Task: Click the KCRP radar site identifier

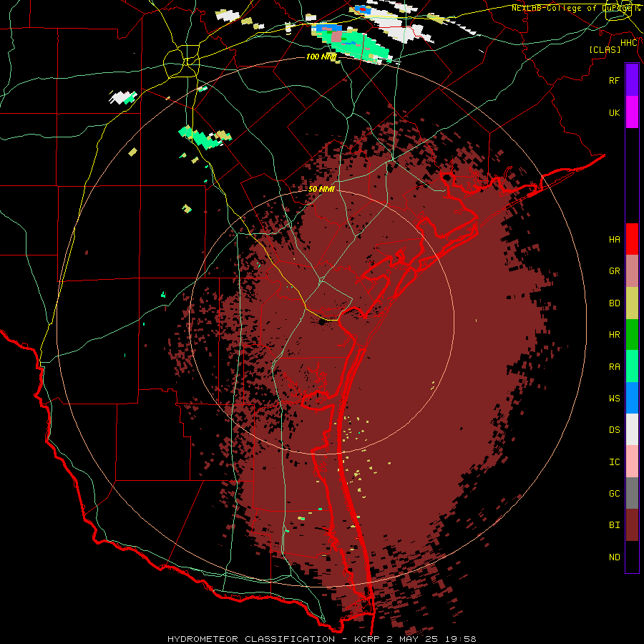Action: [367, 639]
